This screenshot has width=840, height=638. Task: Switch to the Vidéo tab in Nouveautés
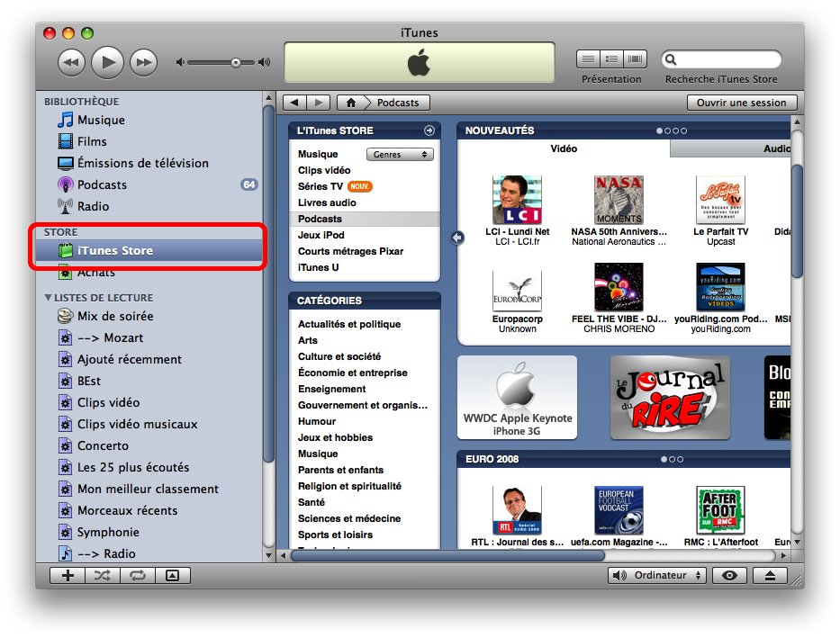click(564, 148)
